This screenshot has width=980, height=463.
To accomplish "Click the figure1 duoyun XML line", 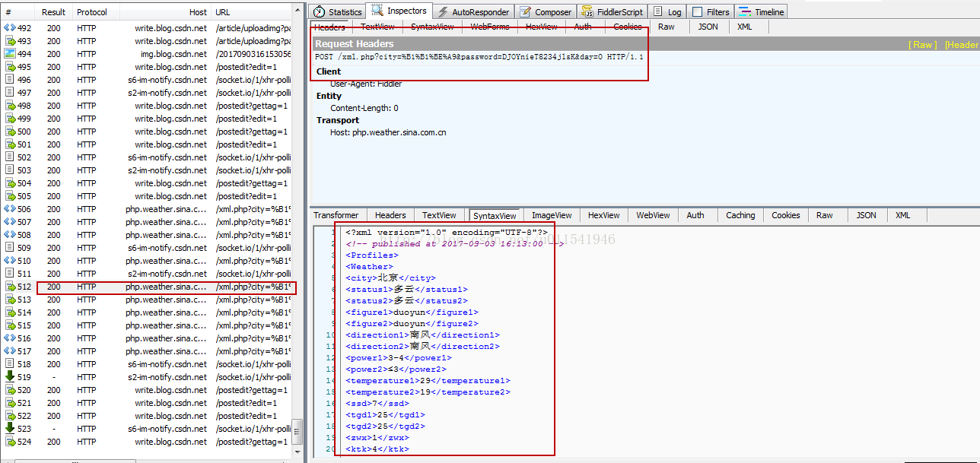I will point(412,312).
